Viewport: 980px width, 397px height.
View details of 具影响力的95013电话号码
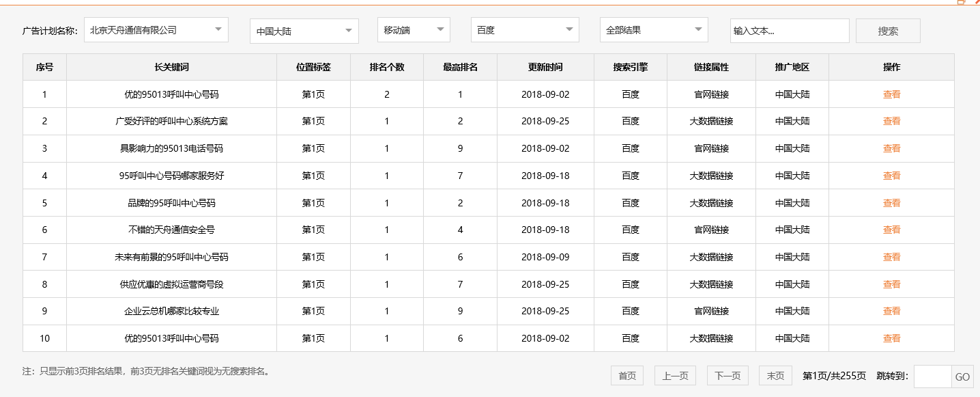pos(891,148)
